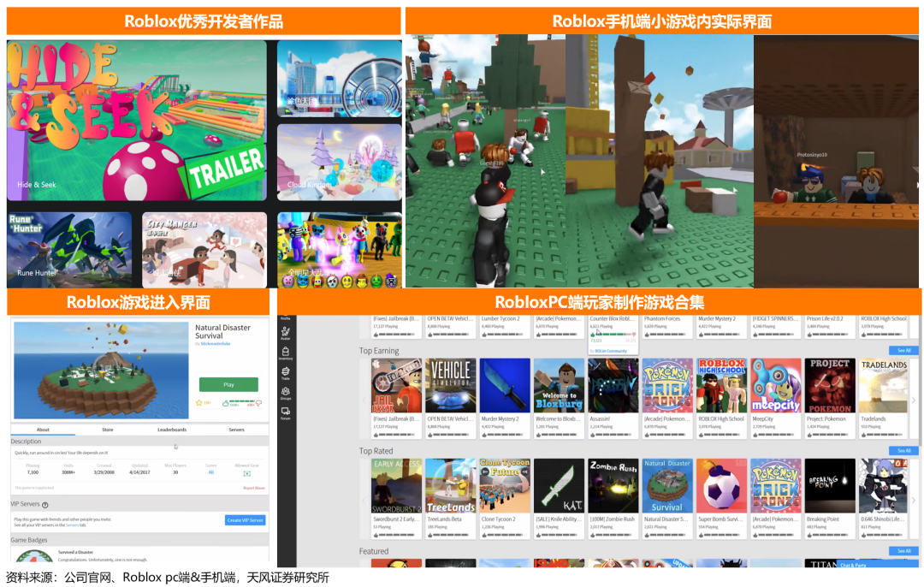Switch to the About tab
The height and width of the screenshot is (587, 924).
point(43,430)
